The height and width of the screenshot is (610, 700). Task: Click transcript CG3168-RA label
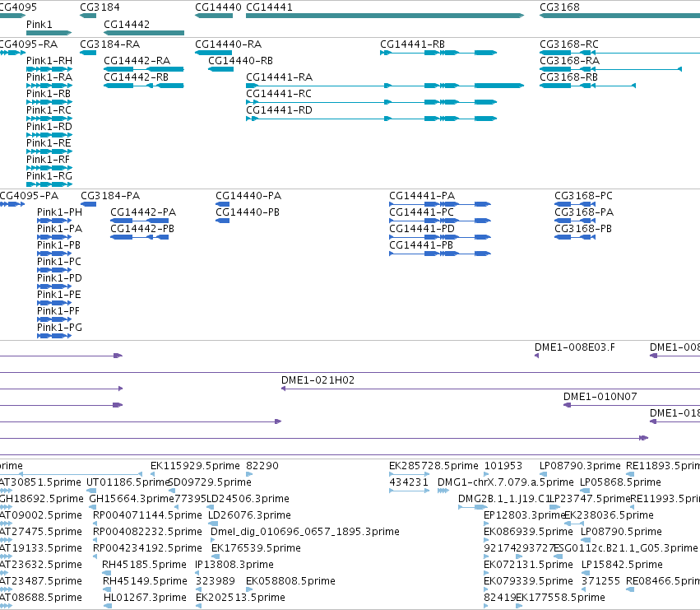click(570, 61)
